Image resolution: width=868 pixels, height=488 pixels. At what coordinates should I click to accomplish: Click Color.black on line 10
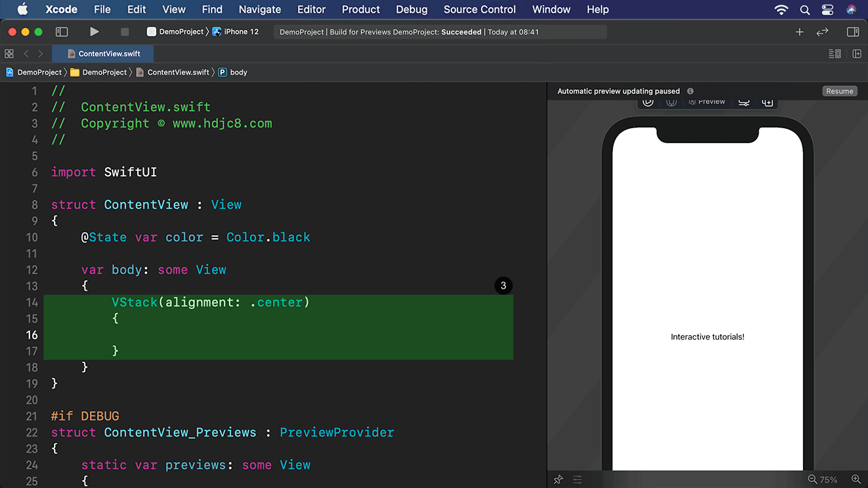[x=268, y=237]
